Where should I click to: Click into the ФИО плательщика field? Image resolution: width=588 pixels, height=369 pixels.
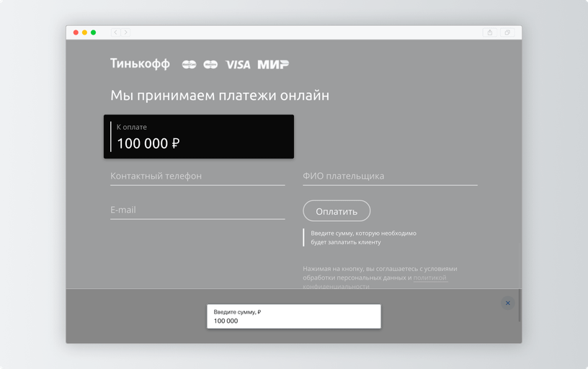coord(390,177)
